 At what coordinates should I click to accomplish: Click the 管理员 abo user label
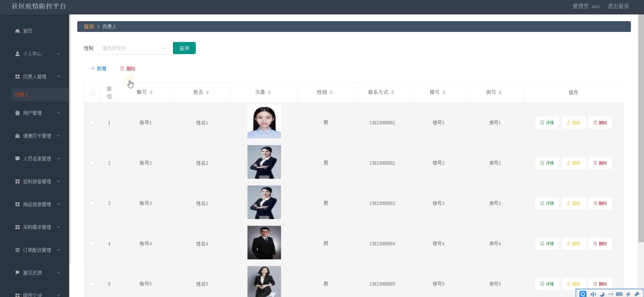586,6
